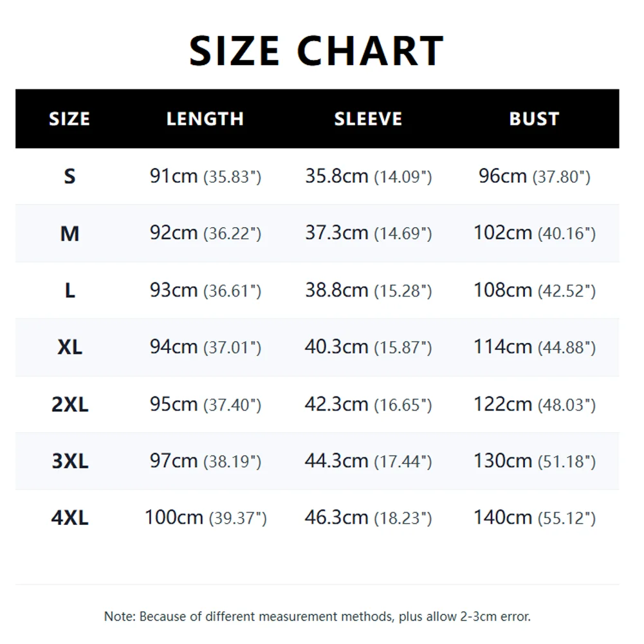The height and width of the screenshot is (644, 644).
Task: Click the M size row label
Action: (70, 234)
